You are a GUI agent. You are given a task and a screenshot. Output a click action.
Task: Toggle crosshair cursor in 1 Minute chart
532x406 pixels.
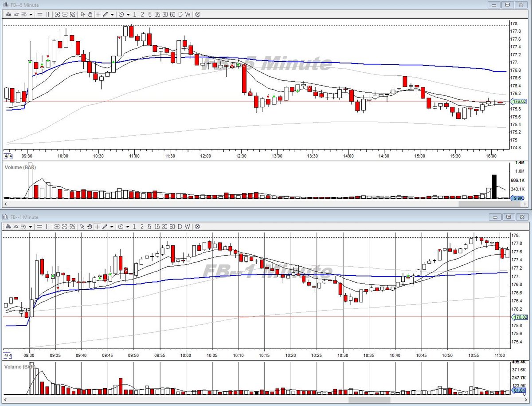coord(98,226)
